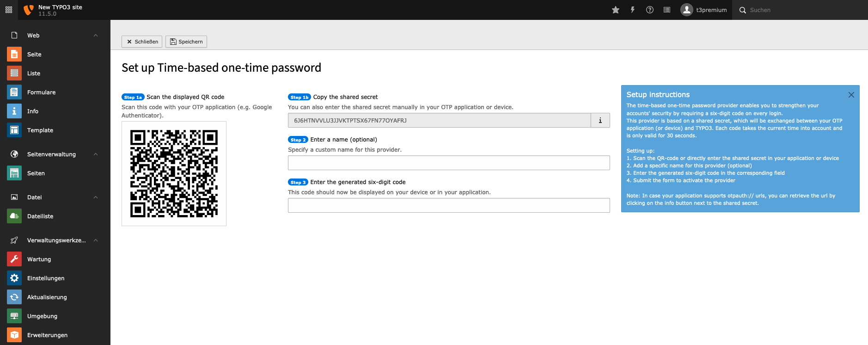Open the Seite module icon
Viewport: 868px width, 345px height.
coord(14,54)
